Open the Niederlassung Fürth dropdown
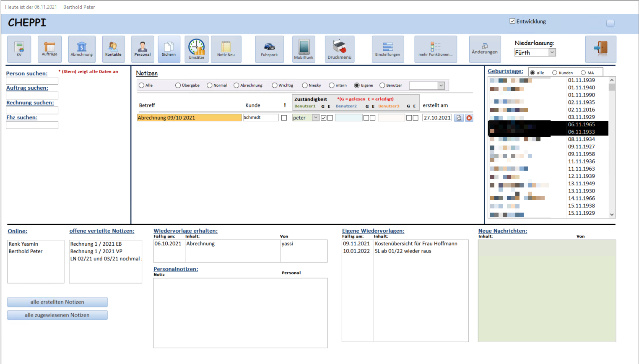 pos(552,52)
